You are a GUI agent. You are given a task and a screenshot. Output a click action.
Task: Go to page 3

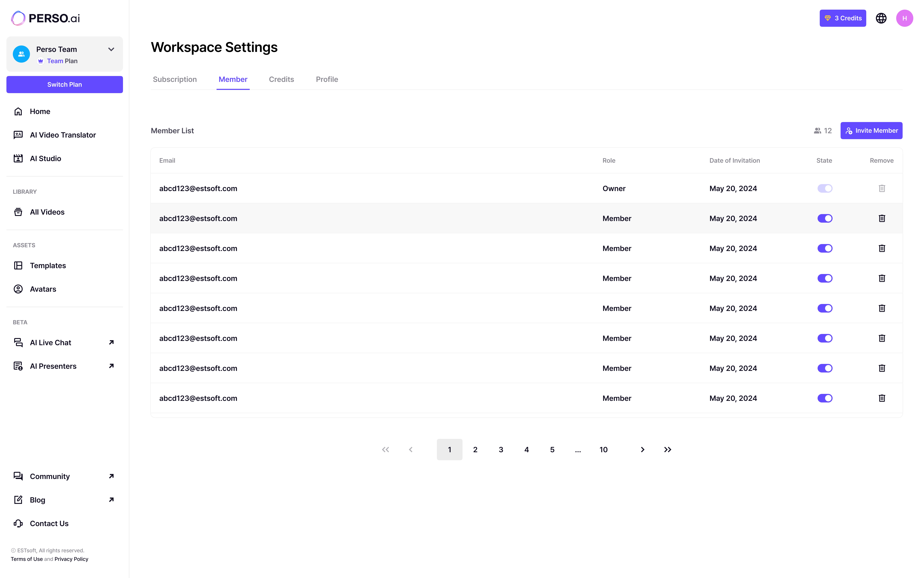(x=501, y=450)
